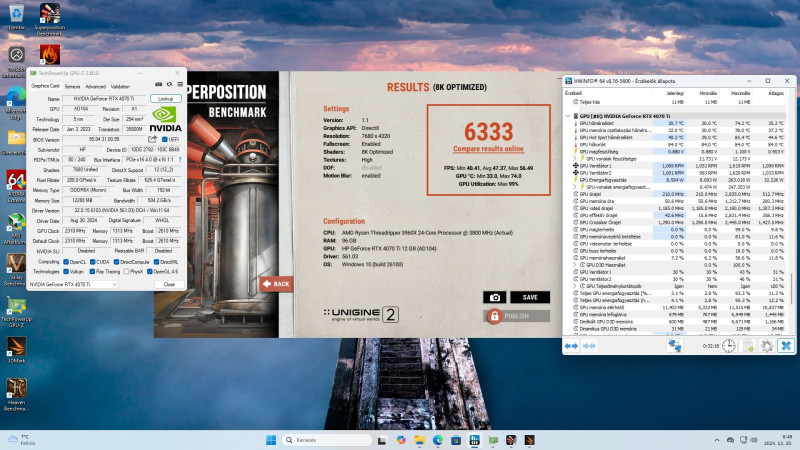Toggle Ray Tracing checkbox in GPU-Z
Screen dimensions: 800x450
point(92,271)
